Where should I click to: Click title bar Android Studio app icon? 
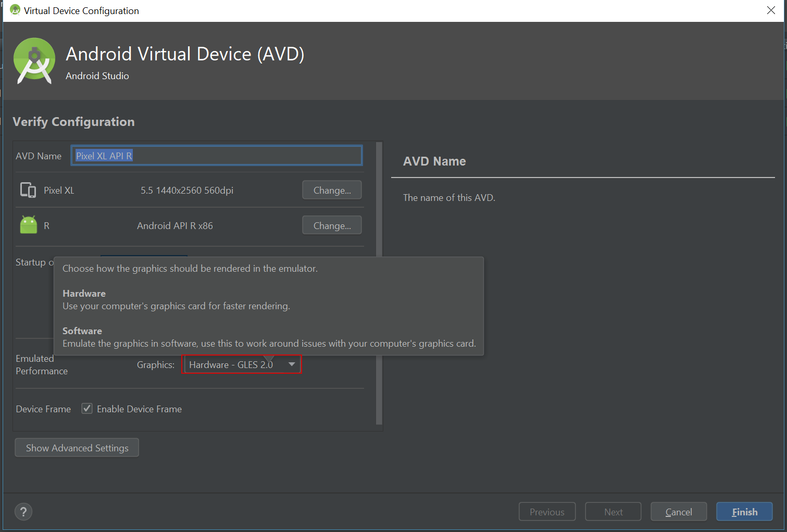(15, 10)
